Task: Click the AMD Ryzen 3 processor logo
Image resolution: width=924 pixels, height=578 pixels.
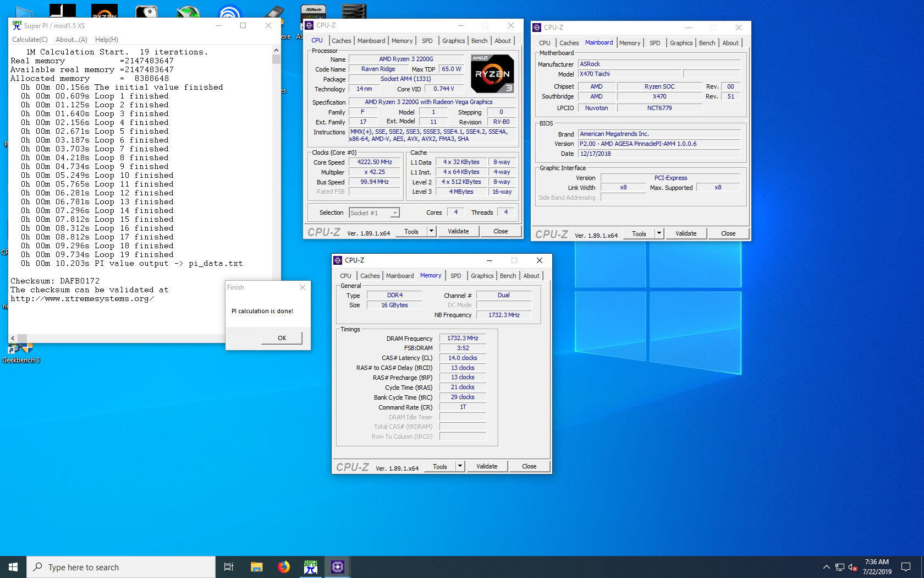Action: [492, 73]
